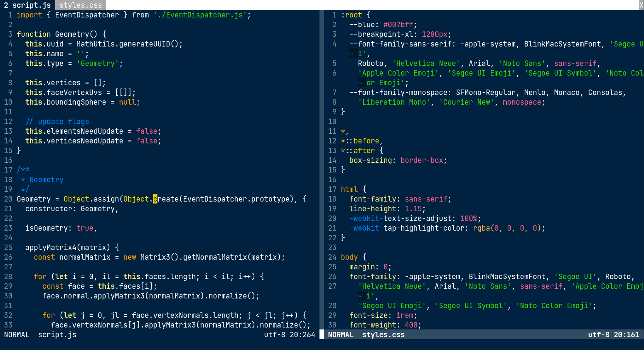This screenshot has width=644, height=350.
Task: Click '--font-family-monospace' variable
Action: (x=398, y=92)
